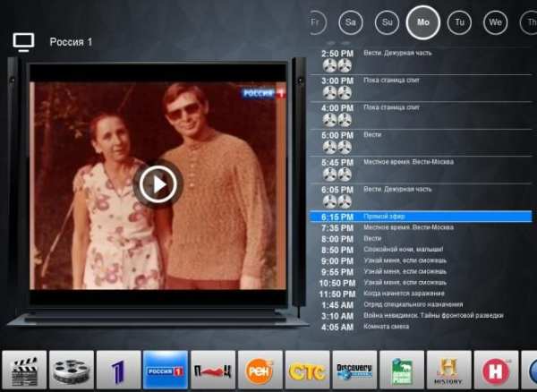Switch to Первый канал channel logo

click(x=118, y=370)
